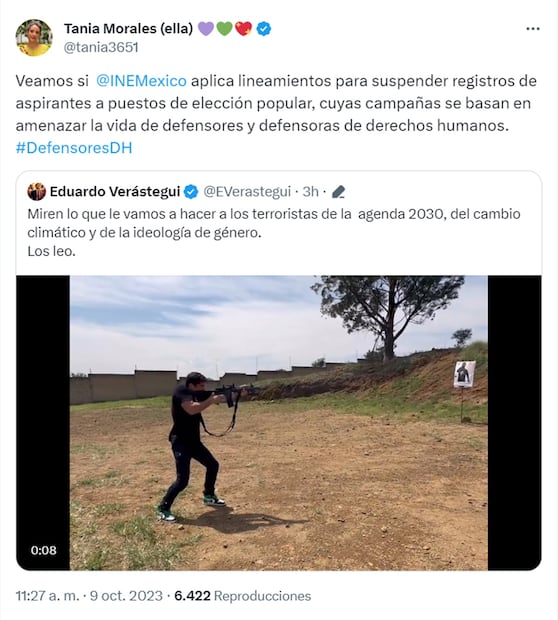This screenshot has height=620, width=558.
Task: Click the 0:08 video duration label
Action: 44,550
